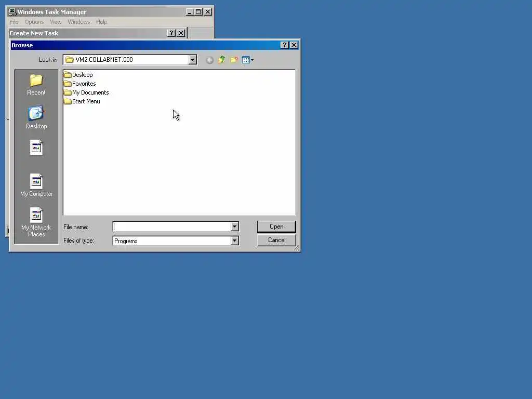The height and width of the screenshot is (399, 532).
Task: Select the Desktop folder icon in file list
Action: point(68,75)
